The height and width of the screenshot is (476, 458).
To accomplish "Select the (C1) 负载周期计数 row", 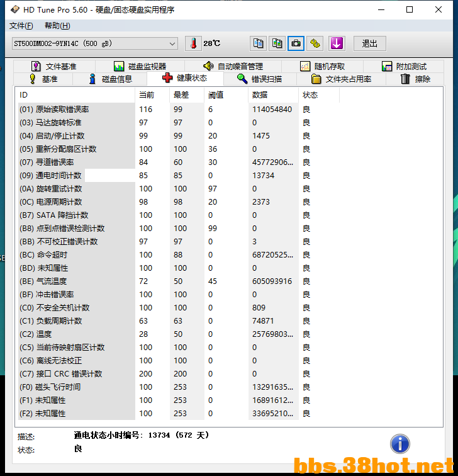I will [179, 321].
